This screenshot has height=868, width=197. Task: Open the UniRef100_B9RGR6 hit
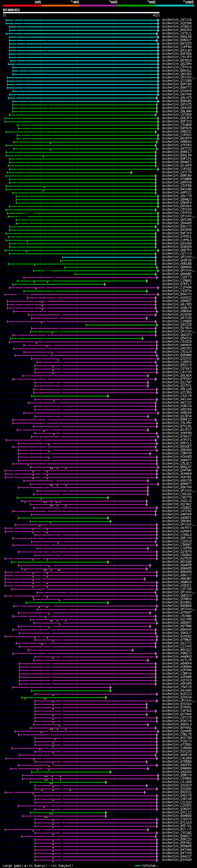tap(177, 101)
